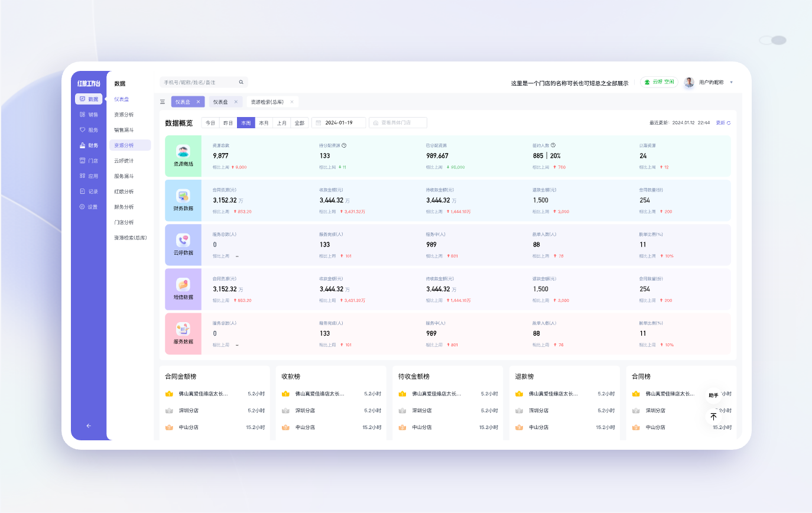Open 资源检索(总库) in the submenu
The width and height of the screenshot is (812, 513).
point(131,238)
